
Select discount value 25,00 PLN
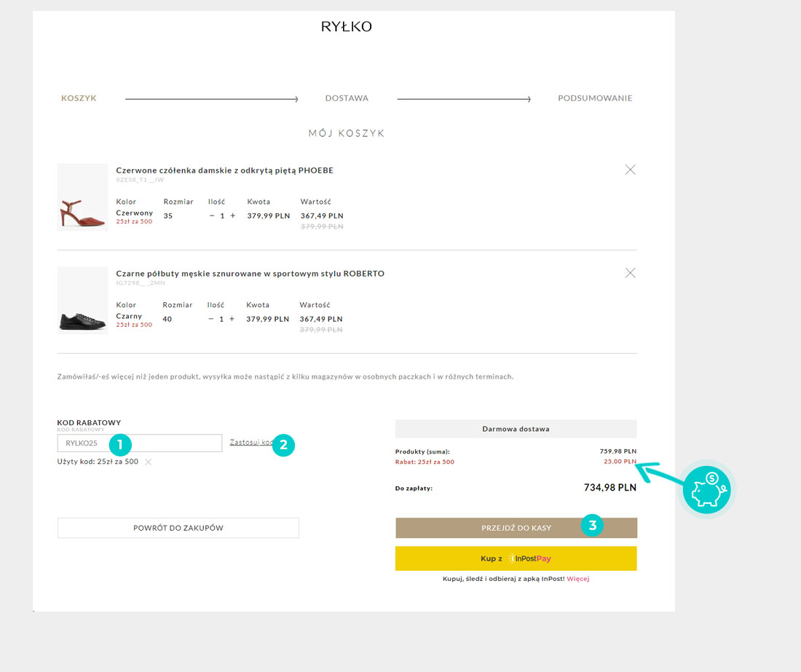pos(620,462)
